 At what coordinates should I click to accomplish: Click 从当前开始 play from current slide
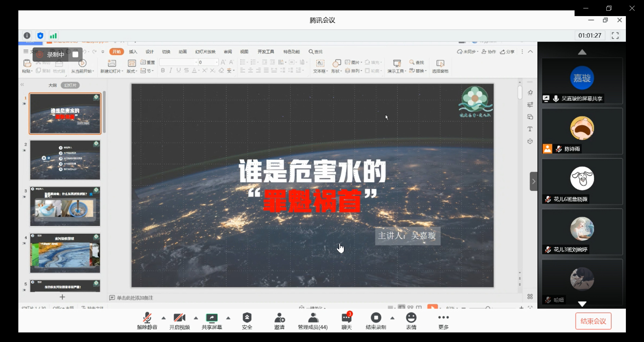point(83,66)
